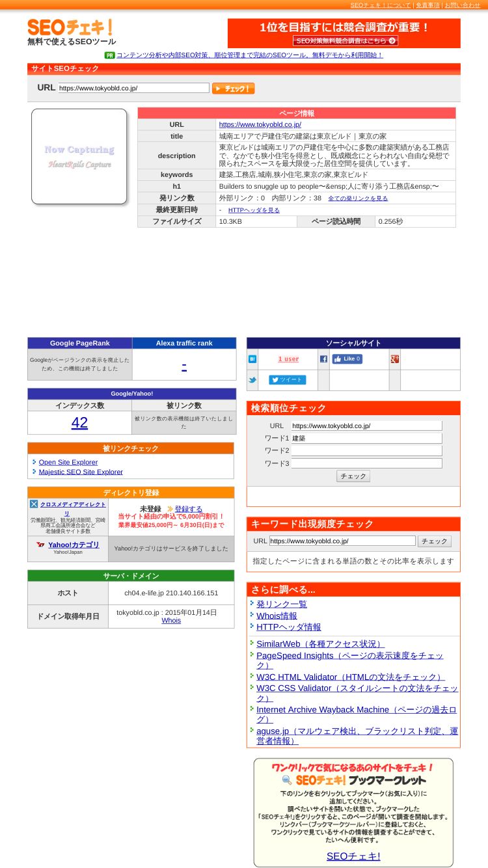The height and width of the screenshot is (868, 488).
Task: Click the クロスメディアディレクトリ blue icon
Action: coord(34,504)
